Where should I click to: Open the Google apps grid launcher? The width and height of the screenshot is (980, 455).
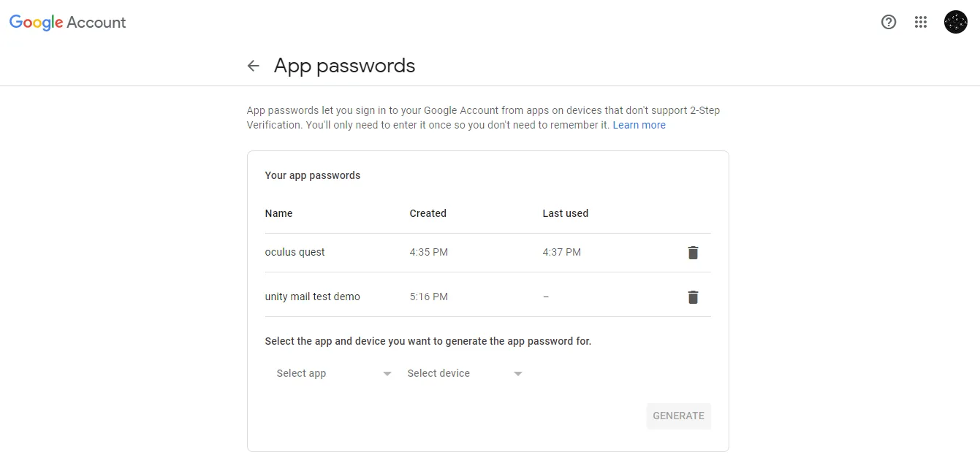click(x=921, y=22)
